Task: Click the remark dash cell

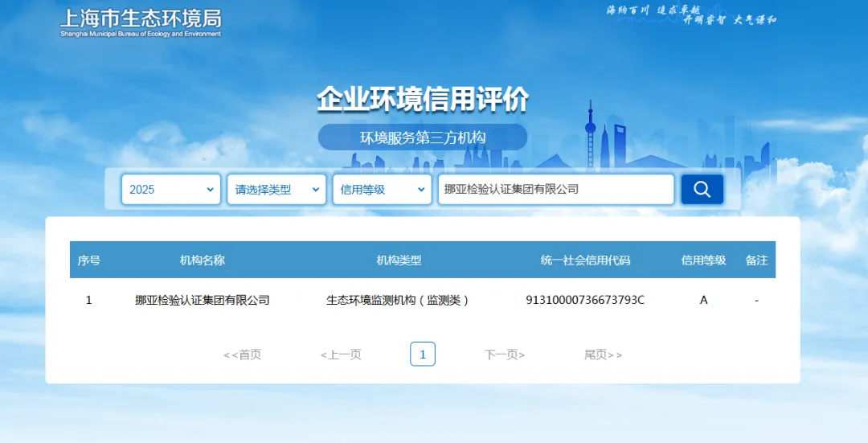Action: [x=756, y=300]
